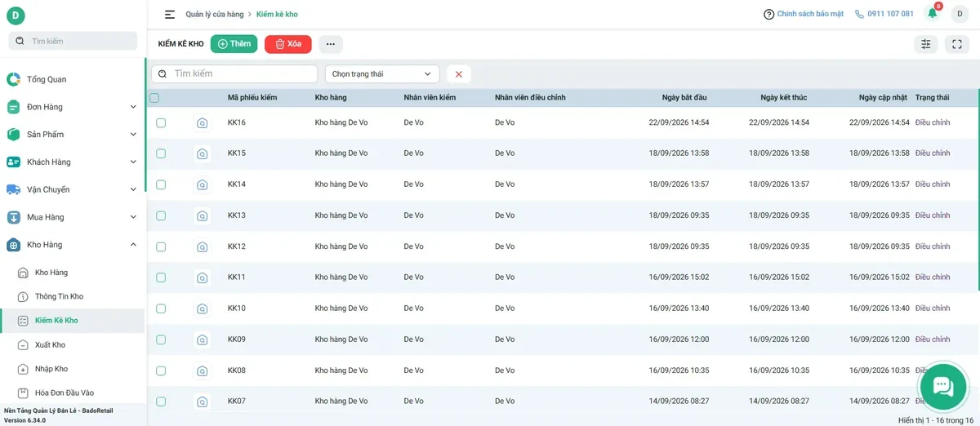Open detail icon for KK14
Screen dimensions: 980x426
[202, 184]
